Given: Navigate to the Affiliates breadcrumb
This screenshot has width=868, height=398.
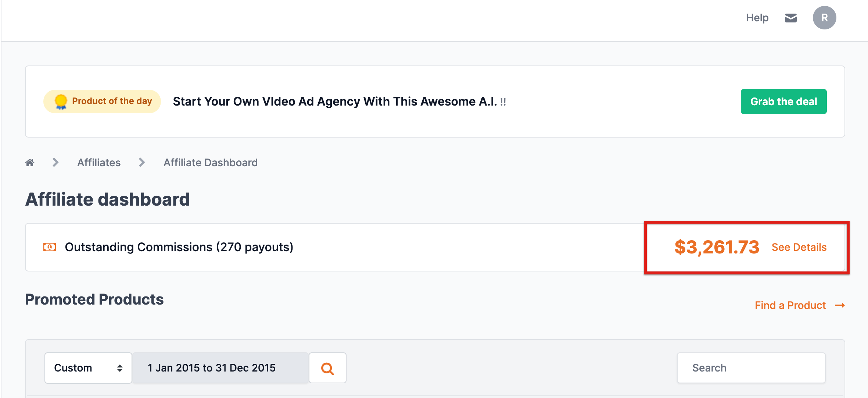Looking at the screenshot, I should [99, 163].
